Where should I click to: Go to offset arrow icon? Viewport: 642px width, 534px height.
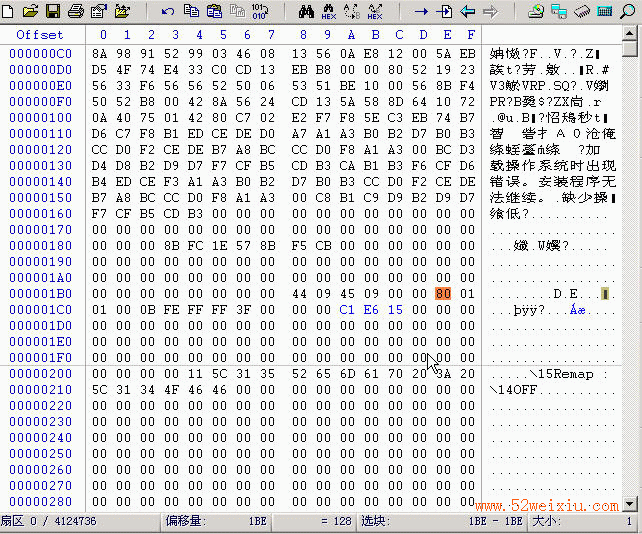click(x=421, y=11)
